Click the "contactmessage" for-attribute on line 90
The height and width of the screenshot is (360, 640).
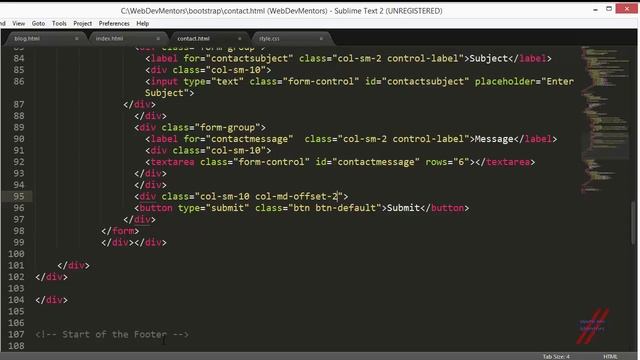[x=249, y=139]
